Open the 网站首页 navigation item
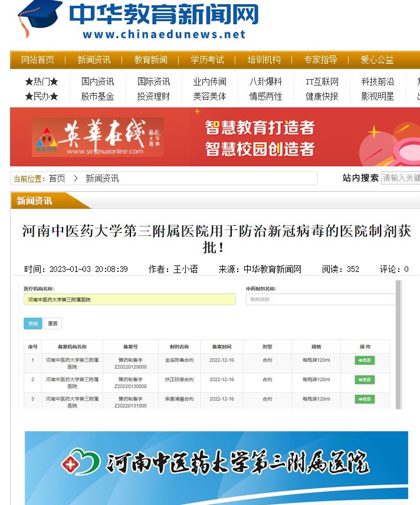 (38, 60)
